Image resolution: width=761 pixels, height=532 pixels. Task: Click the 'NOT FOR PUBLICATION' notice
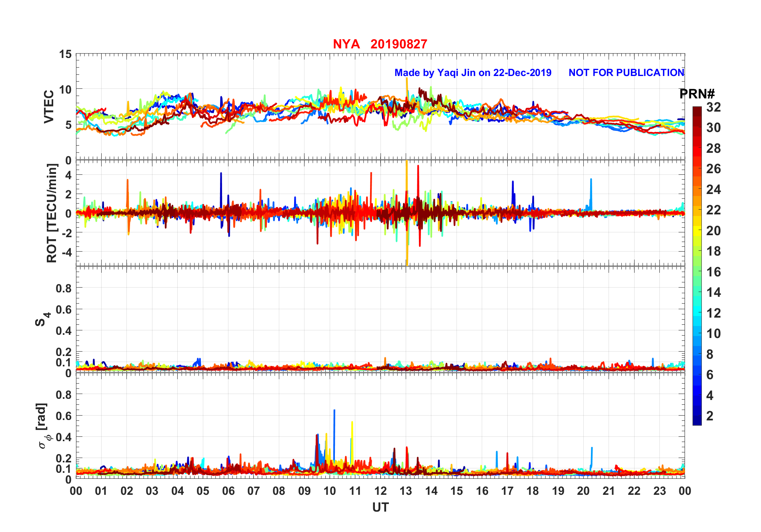626,73
